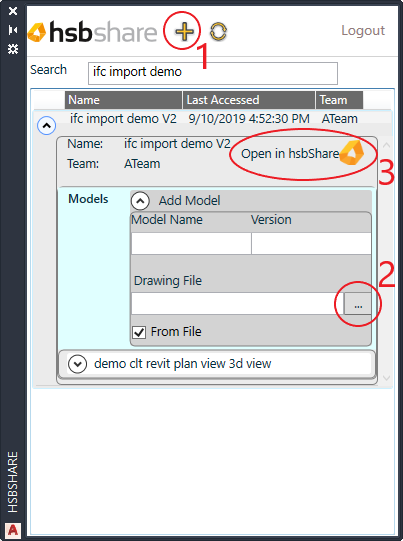This screenshot has width=403, height=541.
Task: Click the Version input field
Action: (x=311, y=244)
